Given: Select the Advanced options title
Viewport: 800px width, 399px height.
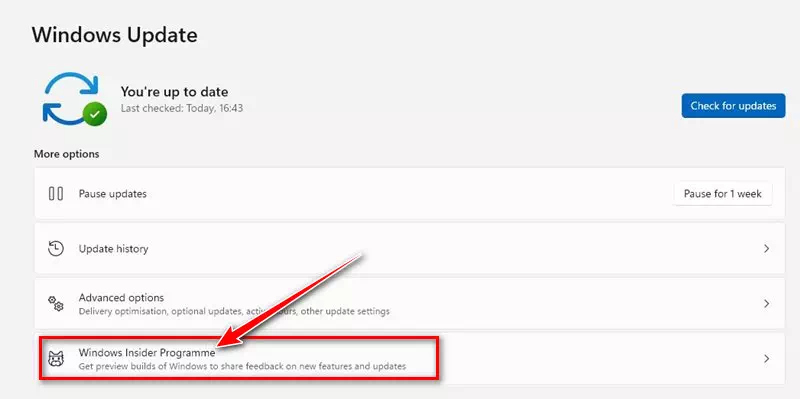Looking at the screenshot, I should 121,297.
